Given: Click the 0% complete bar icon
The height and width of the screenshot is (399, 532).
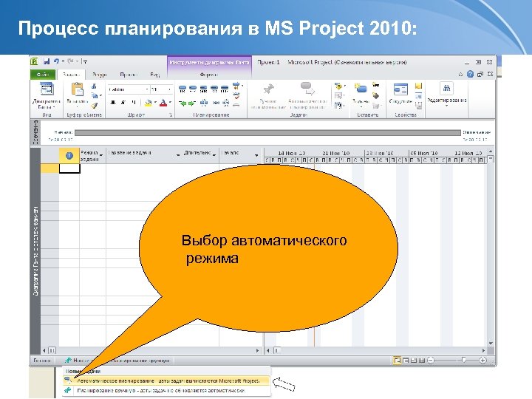Looking at the screenshot, I should click(x=183, y=89).
